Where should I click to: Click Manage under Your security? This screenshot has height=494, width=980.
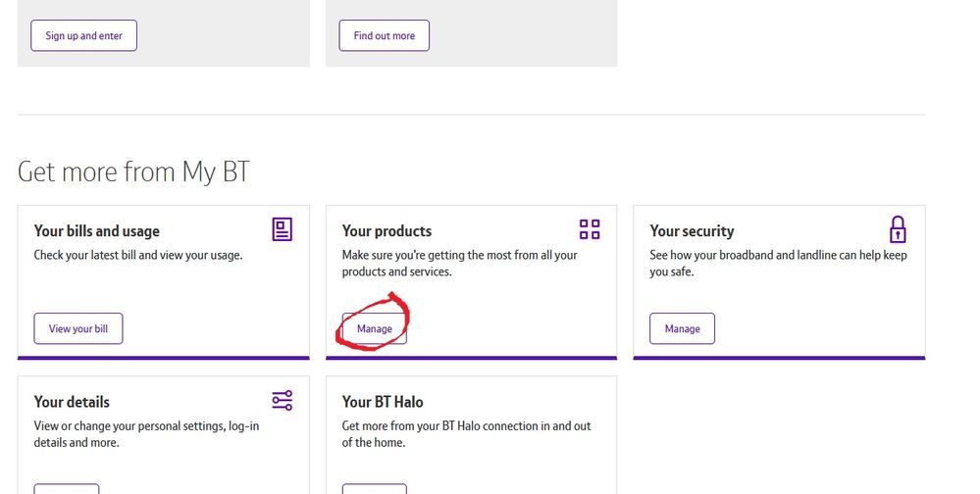coord(682,328)
